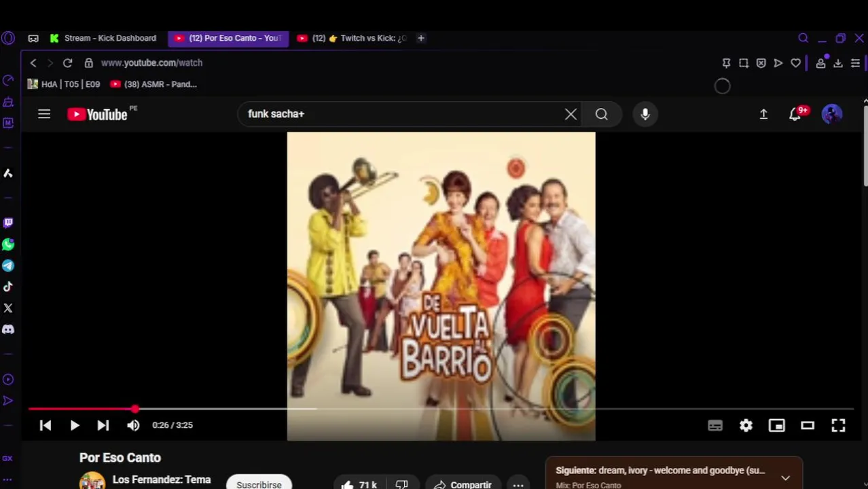Screen dimensions: 868x489
Task: Open HdA | T05 | E09 bookmark
Action: [64, 84]
